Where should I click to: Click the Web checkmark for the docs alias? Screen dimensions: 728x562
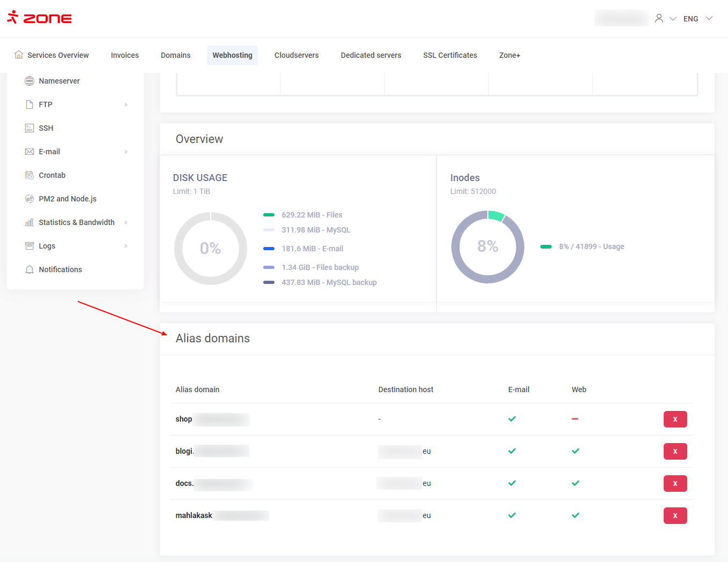tap(575, 483)
